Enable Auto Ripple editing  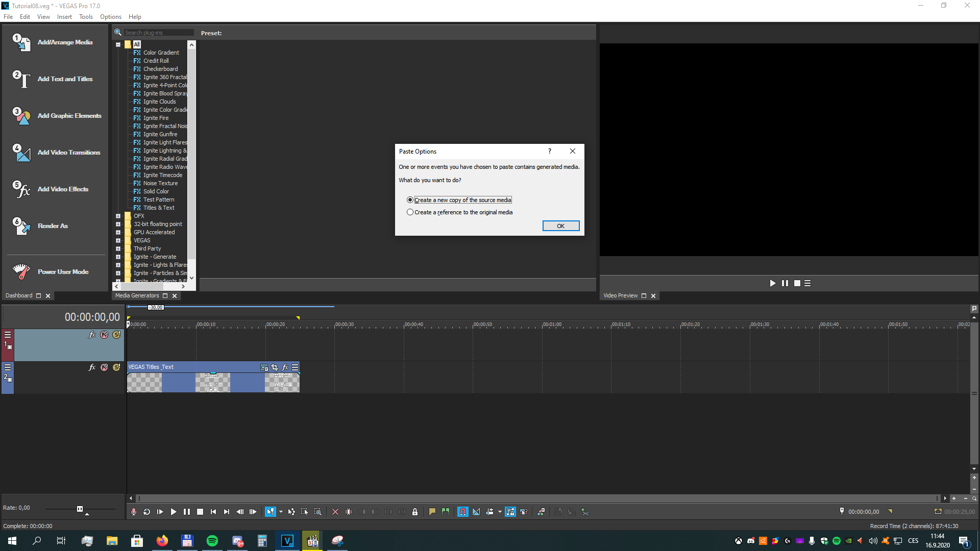[x=490, y=512]
